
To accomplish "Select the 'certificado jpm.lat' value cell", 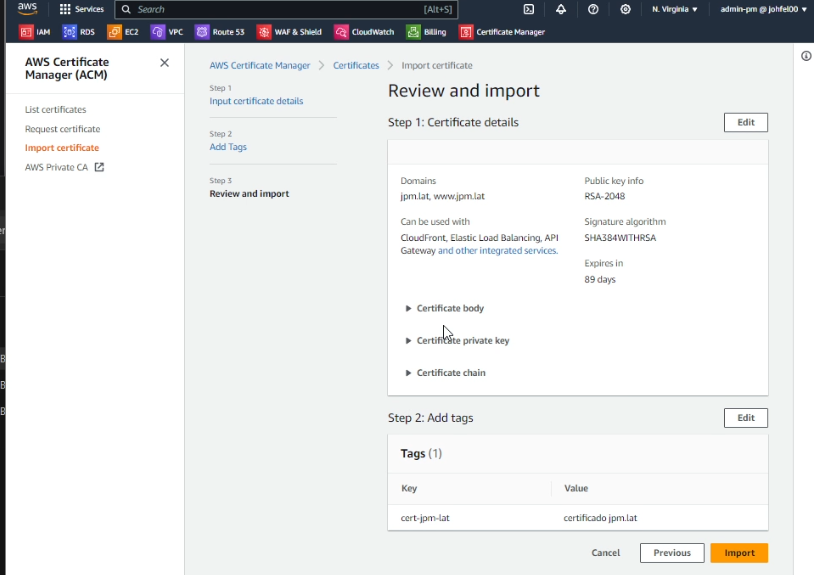I will (x=600, y=518).
